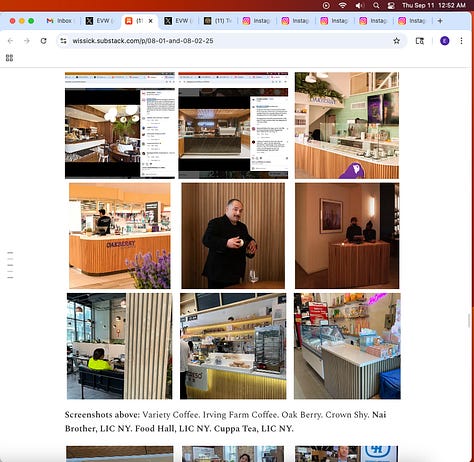474x462 pixels.
Task: Close the active Substack tab
Action: pos(151,21)
